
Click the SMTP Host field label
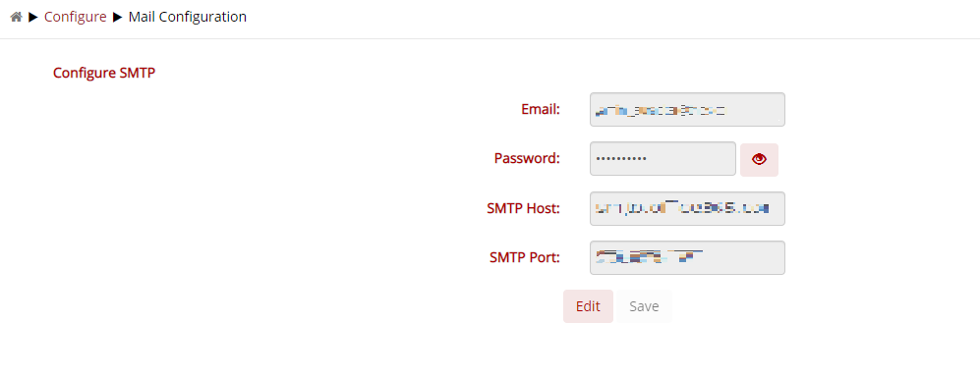pos(523,208)
